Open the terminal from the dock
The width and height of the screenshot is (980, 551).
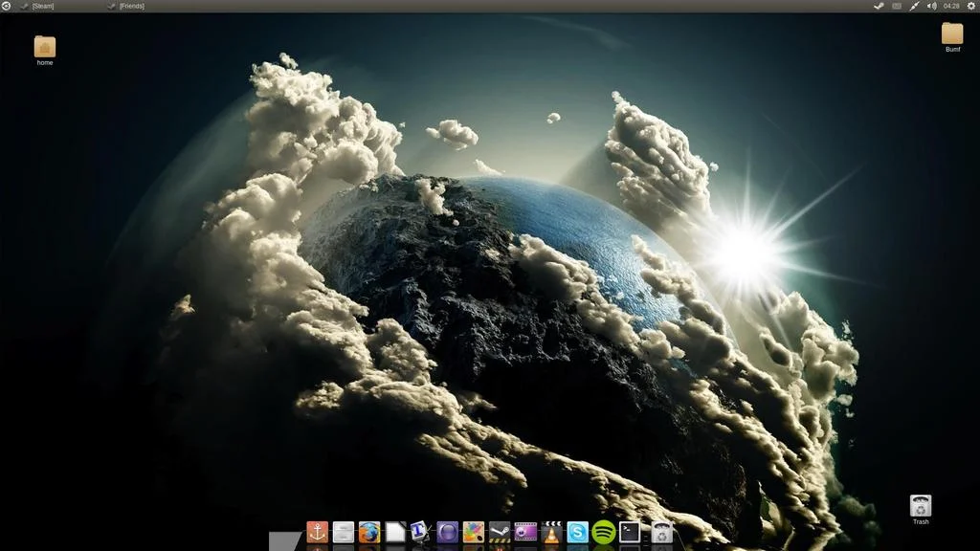point(630,532)
